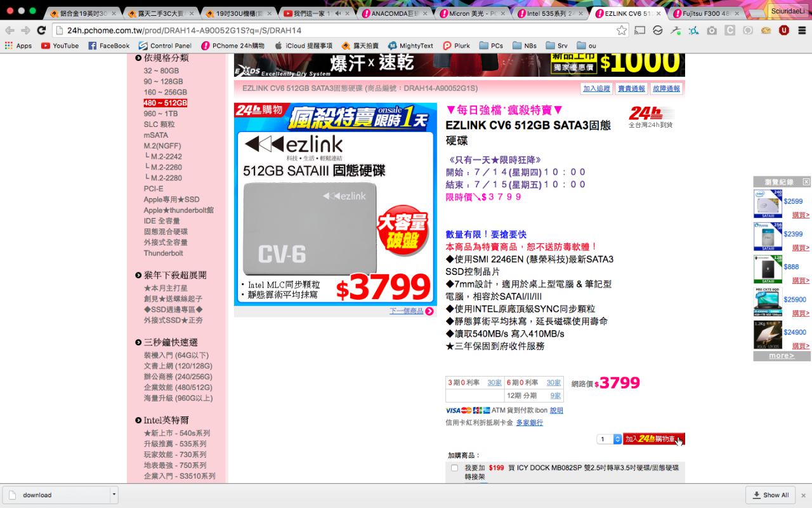Click the SciuridaeLi profile button

coord(787,10)
